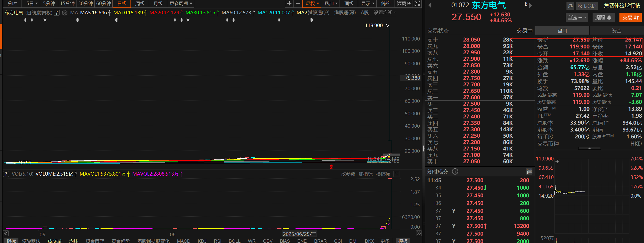The image size is (644, 243).
Task: Click 换指标 to change indicator
Action: (x=383, y=174)
